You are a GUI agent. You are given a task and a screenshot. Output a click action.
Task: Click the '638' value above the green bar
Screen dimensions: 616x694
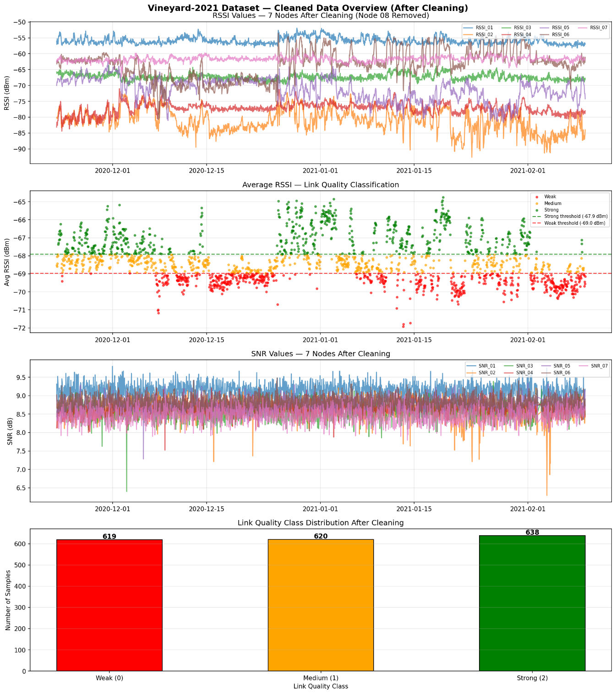pyautogui.click(x=532, y=532)
